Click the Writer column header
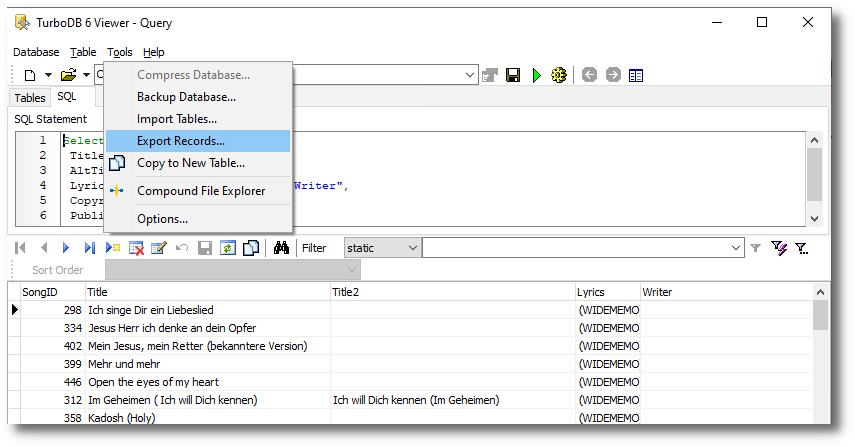Image resolution: width=855 pixels, height=447 pixels. 726,292
